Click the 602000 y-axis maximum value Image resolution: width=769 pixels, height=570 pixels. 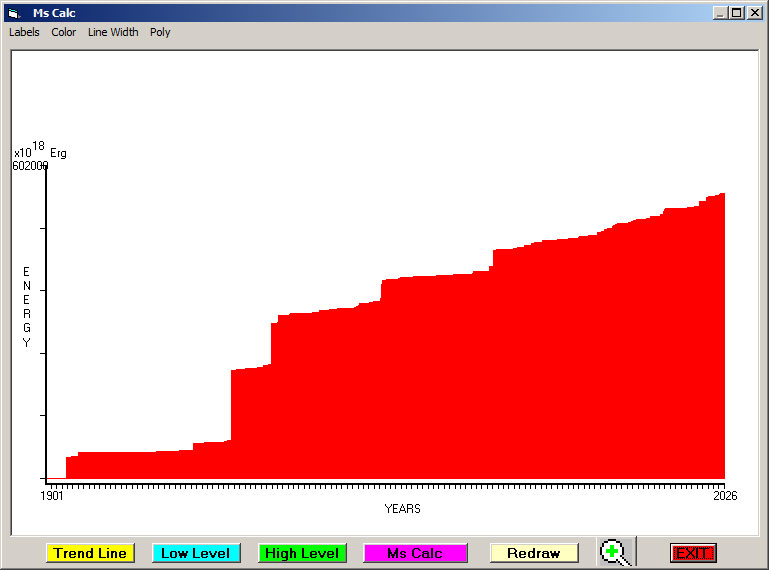pos(29,167)
